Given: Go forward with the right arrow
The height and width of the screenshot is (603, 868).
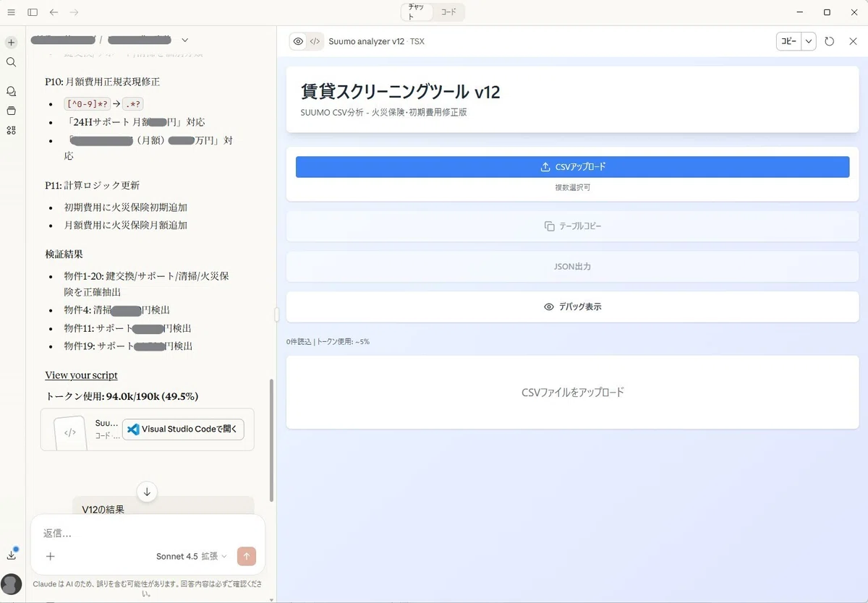Looking at the screenshot, I should point(75,12).
